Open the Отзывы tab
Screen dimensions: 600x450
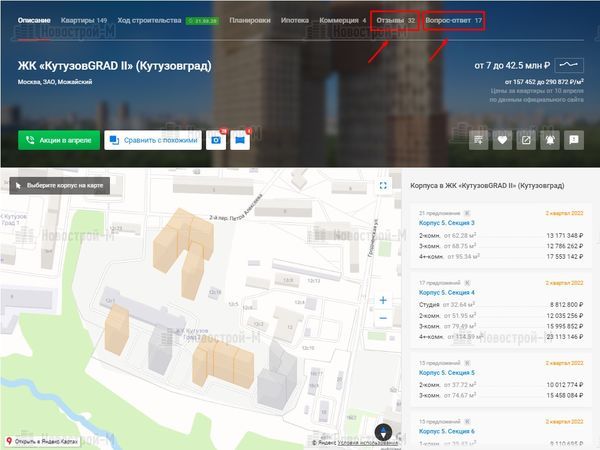[x=395, y=20]
